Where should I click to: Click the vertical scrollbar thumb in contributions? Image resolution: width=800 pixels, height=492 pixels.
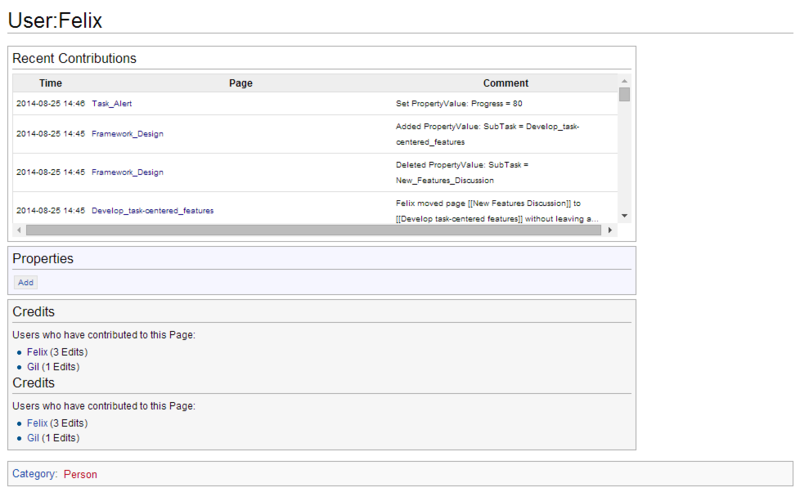(x=624, y=95)
